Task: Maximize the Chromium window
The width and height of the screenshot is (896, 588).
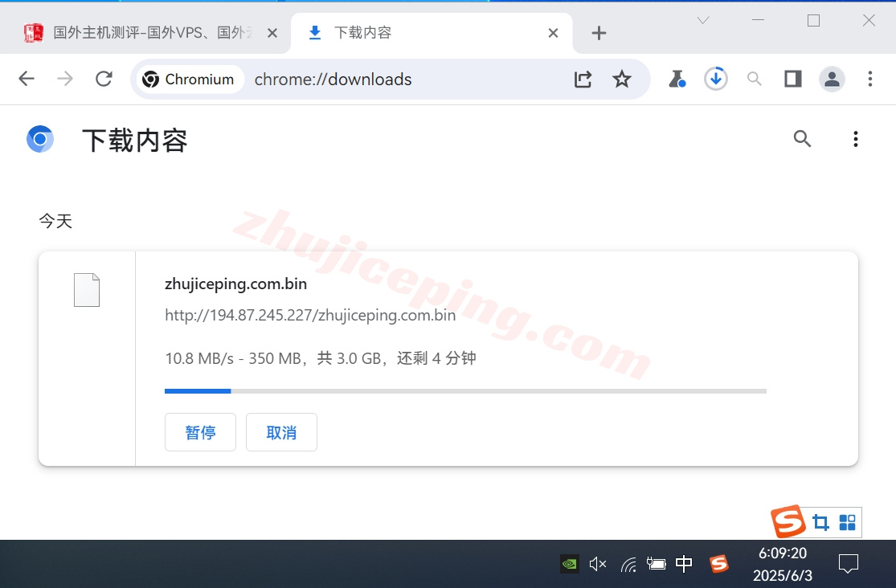Action: point(814,21)
